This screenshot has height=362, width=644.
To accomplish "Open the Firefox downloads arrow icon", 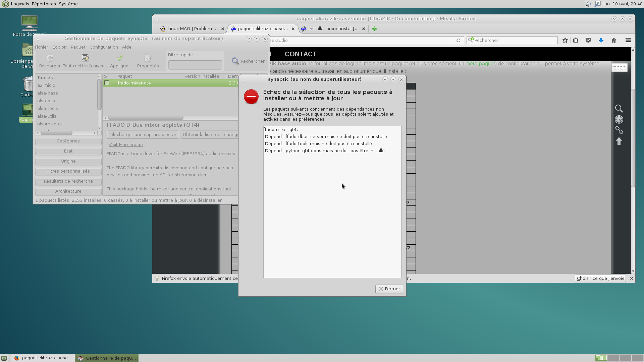I will 601,40.
